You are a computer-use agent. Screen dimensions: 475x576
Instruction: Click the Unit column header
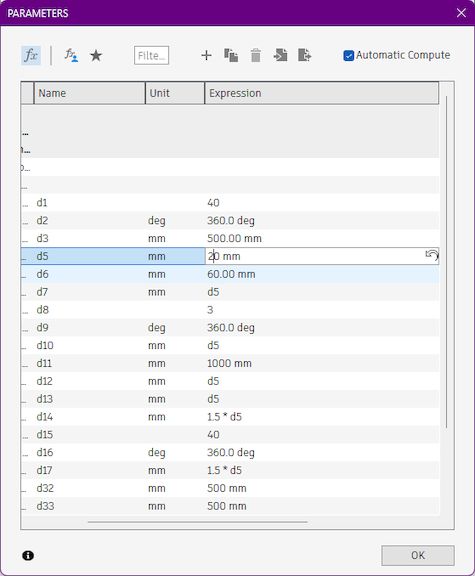pyautogui.click(x=175, y=93)
